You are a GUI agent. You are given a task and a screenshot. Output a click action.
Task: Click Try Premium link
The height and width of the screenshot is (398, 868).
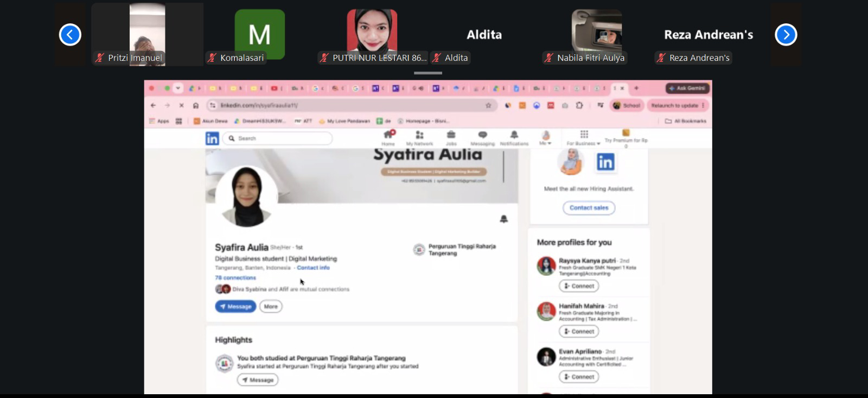coord(626,138)
